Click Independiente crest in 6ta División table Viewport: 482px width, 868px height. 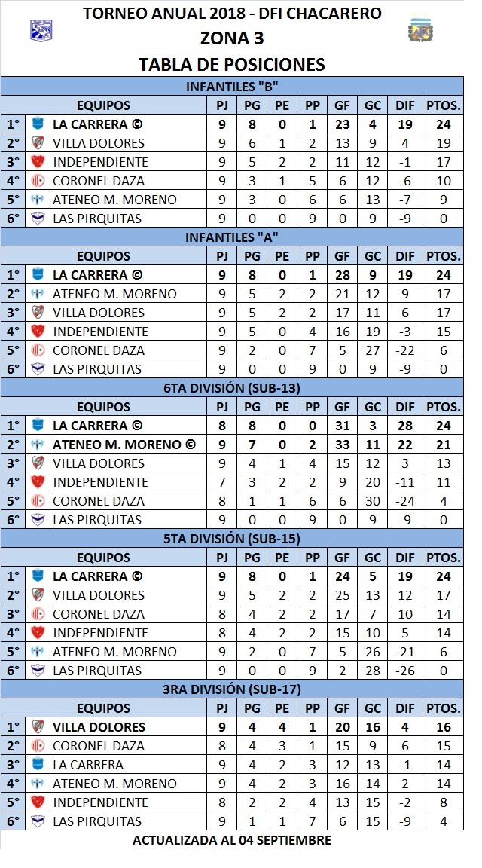pyautogui.click(x=38, y=482)
